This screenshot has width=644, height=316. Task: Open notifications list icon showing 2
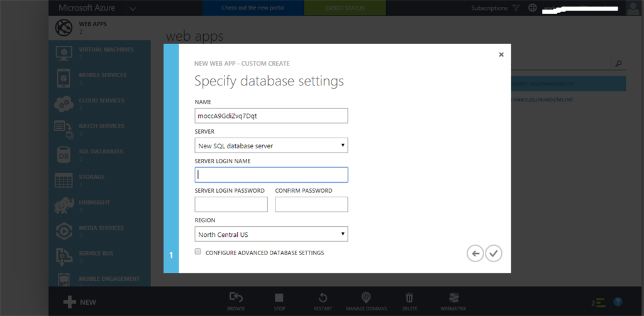click(x=599, y=303)
